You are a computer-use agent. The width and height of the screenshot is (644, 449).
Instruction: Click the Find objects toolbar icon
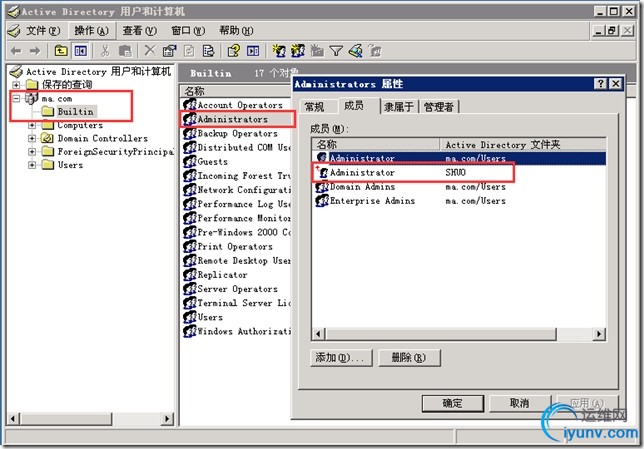[356, 51]
